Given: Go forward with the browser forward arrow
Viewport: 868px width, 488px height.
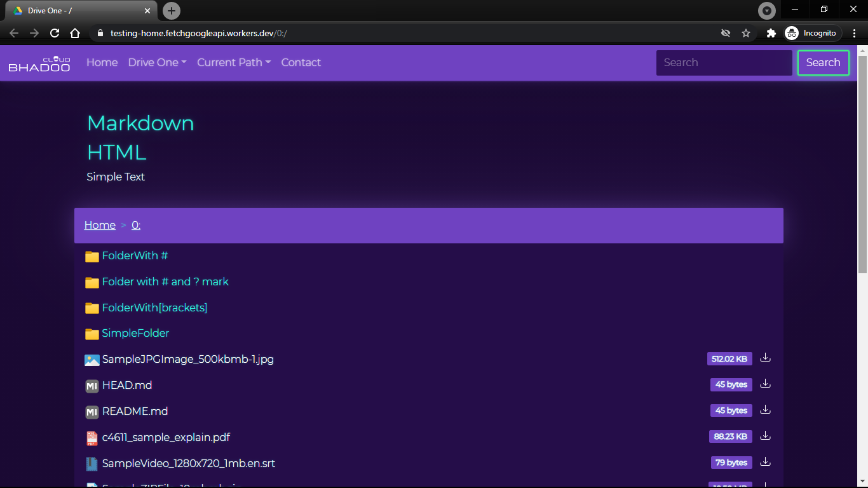Looking at the screenshot, I should [x=34, y=33].
